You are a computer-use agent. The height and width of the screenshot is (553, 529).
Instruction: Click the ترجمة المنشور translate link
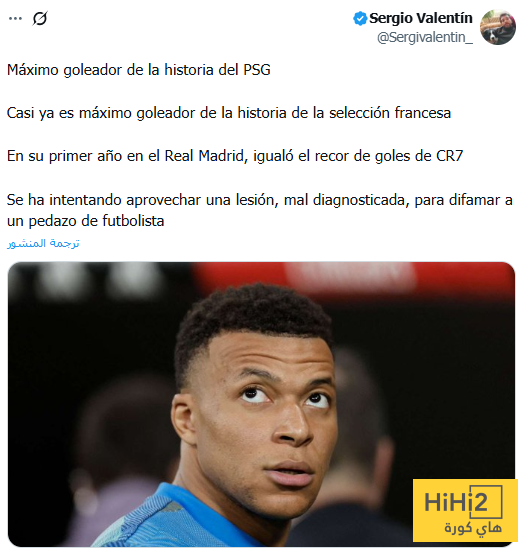[x=43, y=243]
